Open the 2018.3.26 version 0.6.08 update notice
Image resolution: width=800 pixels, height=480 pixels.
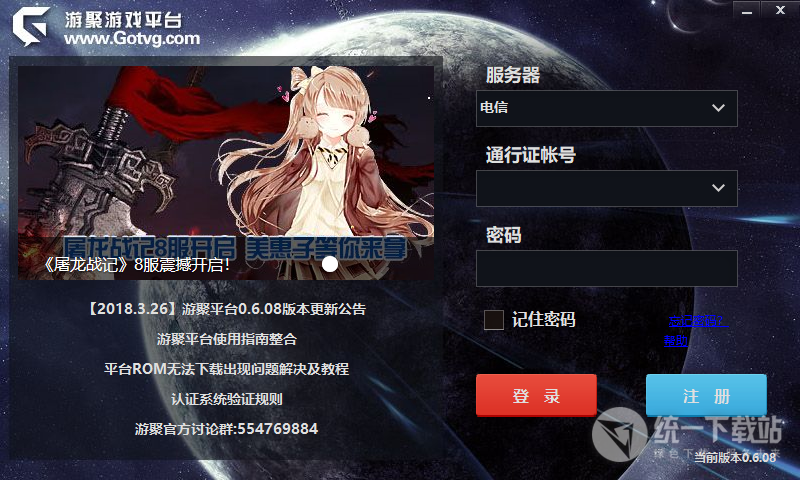pos(226,309)
